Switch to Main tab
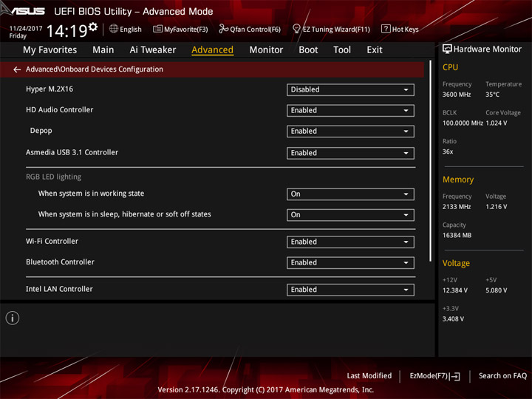The image size is (532, 399). (x=103, y=50)
